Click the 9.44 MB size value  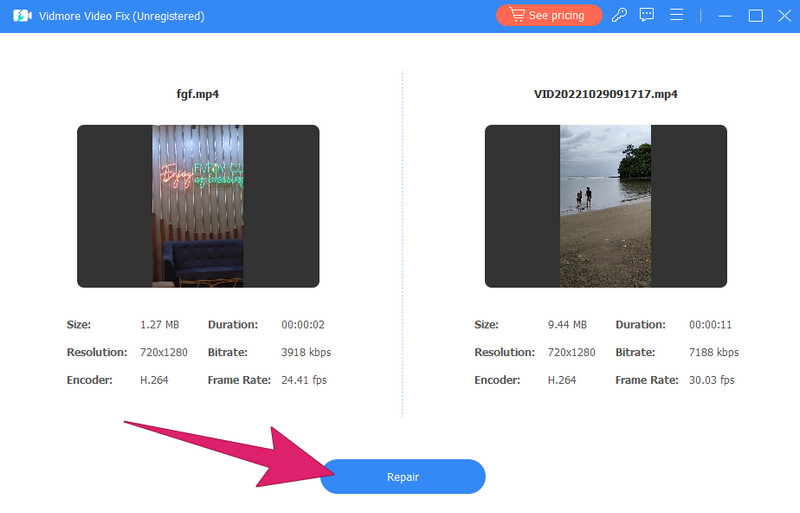point(569,325)
